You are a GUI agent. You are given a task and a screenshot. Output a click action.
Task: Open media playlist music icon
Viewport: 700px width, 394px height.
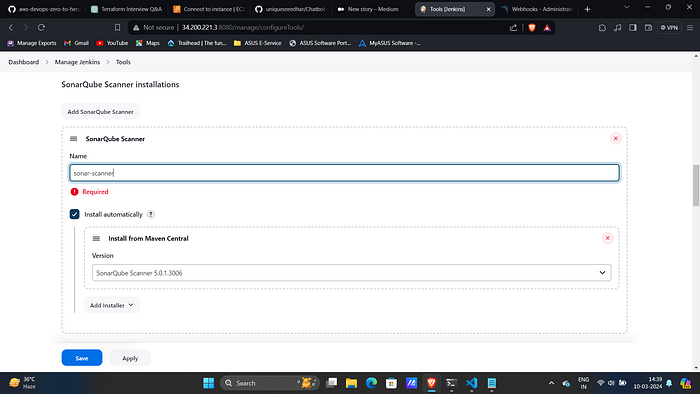[x=617, y=28]
